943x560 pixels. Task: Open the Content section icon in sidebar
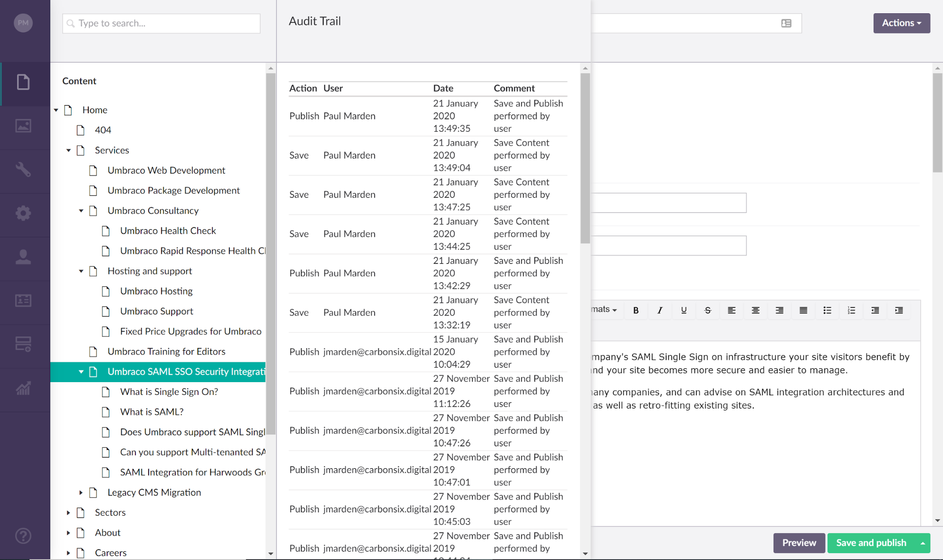point(23,83)
